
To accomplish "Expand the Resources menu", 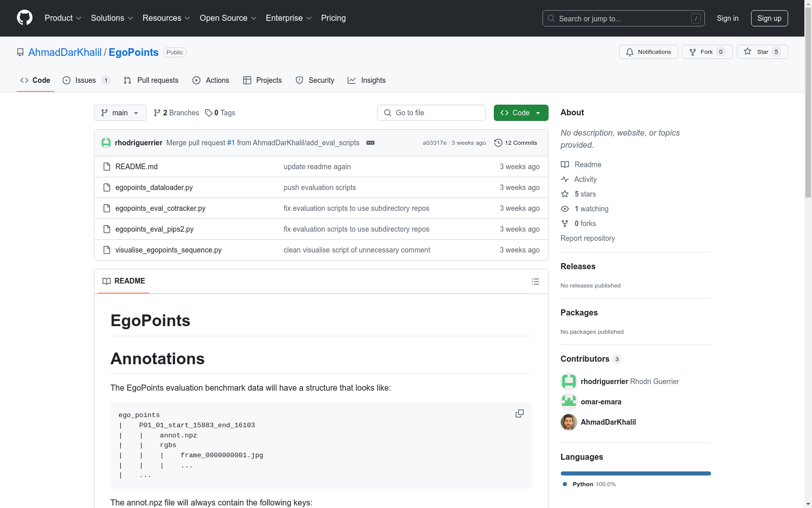I will coord(166,18).
